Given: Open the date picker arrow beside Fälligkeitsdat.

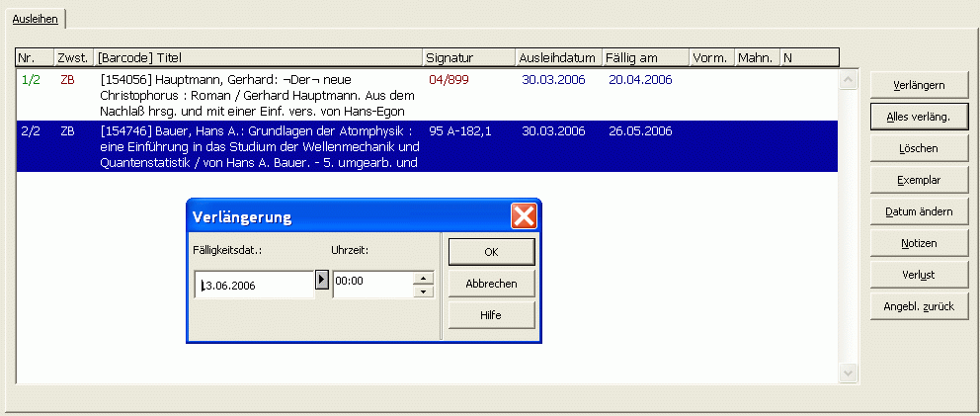Looking at the screenshot, I should [321, 279].
